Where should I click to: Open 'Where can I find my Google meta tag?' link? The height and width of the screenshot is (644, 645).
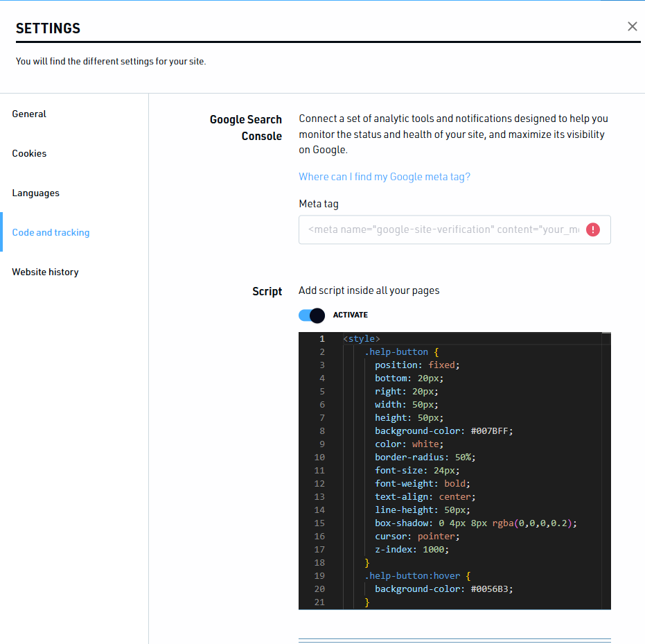[385, 177]
